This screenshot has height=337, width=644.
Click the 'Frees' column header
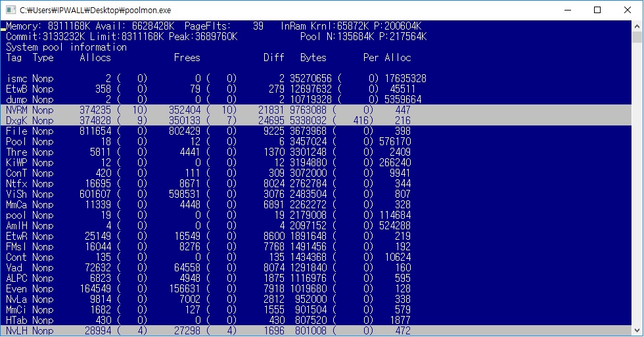(187, 57)
